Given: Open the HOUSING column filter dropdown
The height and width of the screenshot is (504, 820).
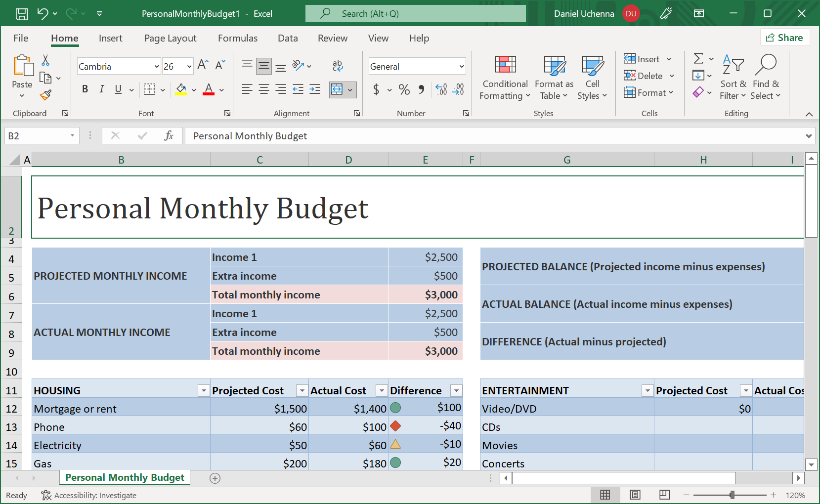Looking at the screenshot, I should [x=203, y=391].
